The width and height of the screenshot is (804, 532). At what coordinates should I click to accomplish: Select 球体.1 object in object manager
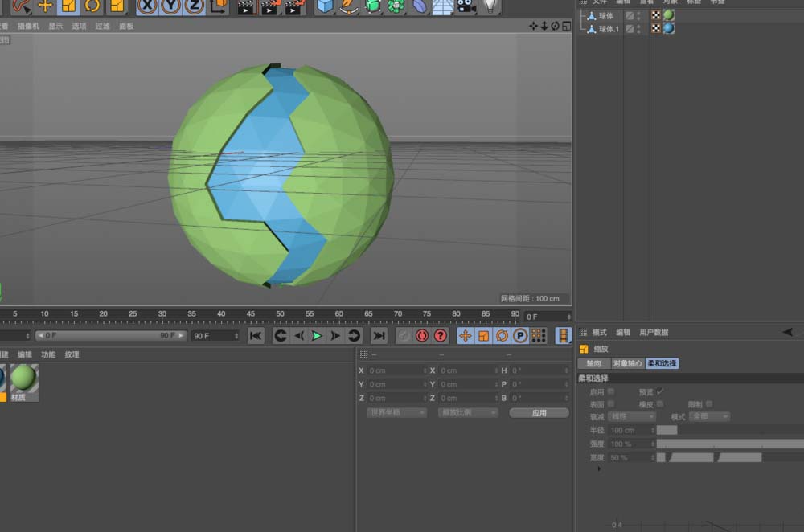[609, 29]
